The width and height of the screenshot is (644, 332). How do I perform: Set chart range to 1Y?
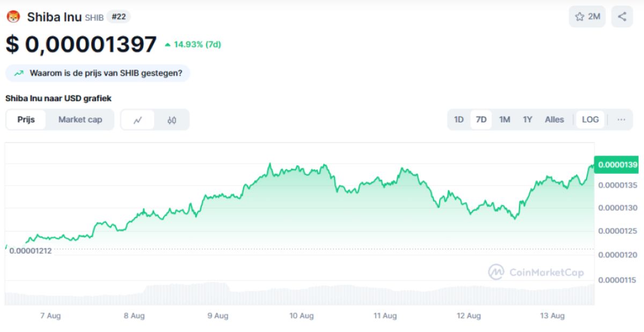coord(528,120)
